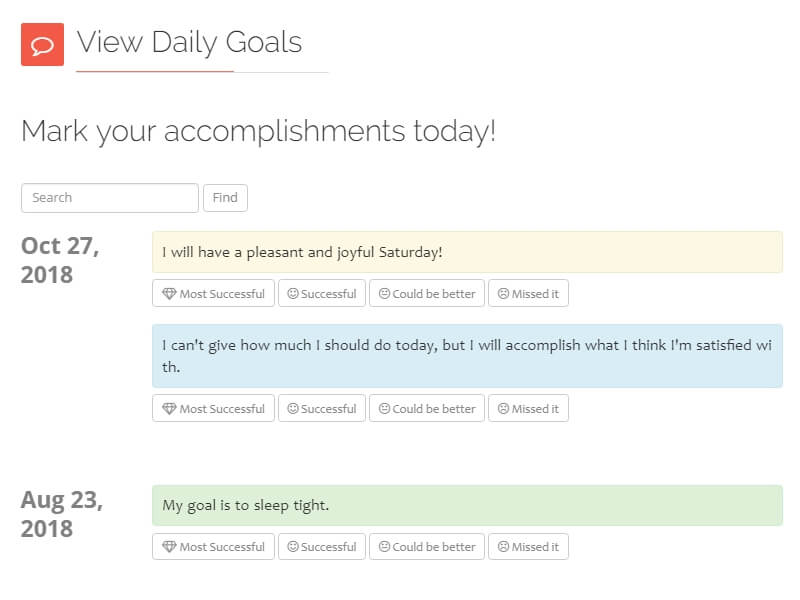Click the yellow joyful Saturday goal card
Screen dimensions: 800x600
pyautogui.click(x=467, y=252)
